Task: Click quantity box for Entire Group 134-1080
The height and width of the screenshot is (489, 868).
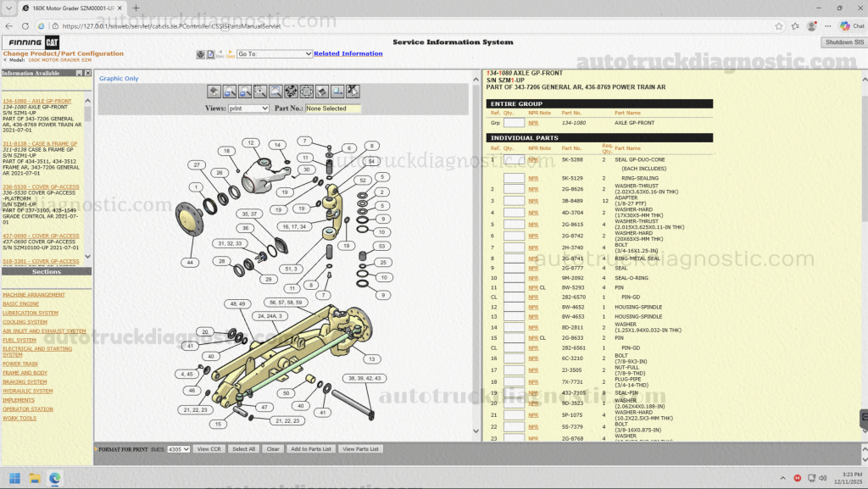Action: [514, 123]
